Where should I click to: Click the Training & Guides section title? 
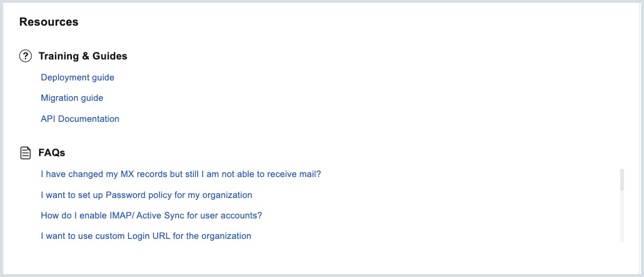[83, 56]
